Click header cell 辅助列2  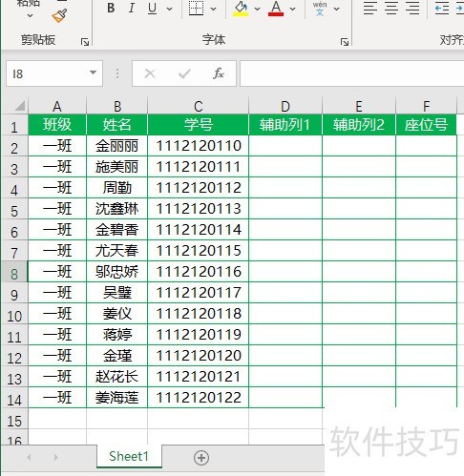359,125
